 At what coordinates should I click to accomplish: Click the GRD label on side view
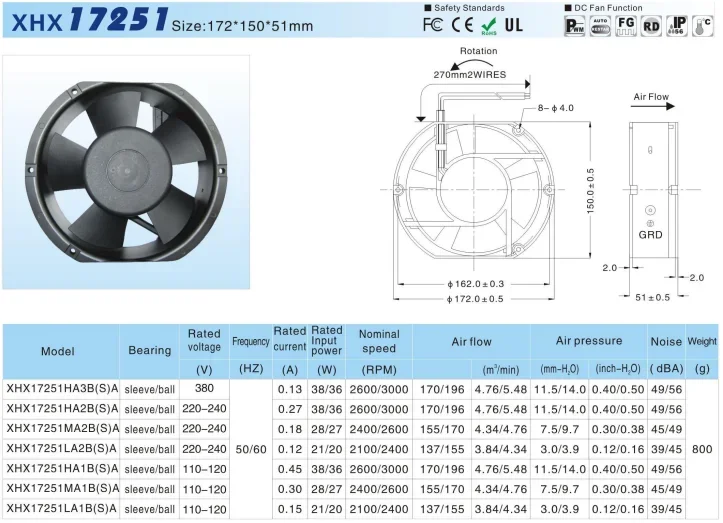[x=651, y=236]
